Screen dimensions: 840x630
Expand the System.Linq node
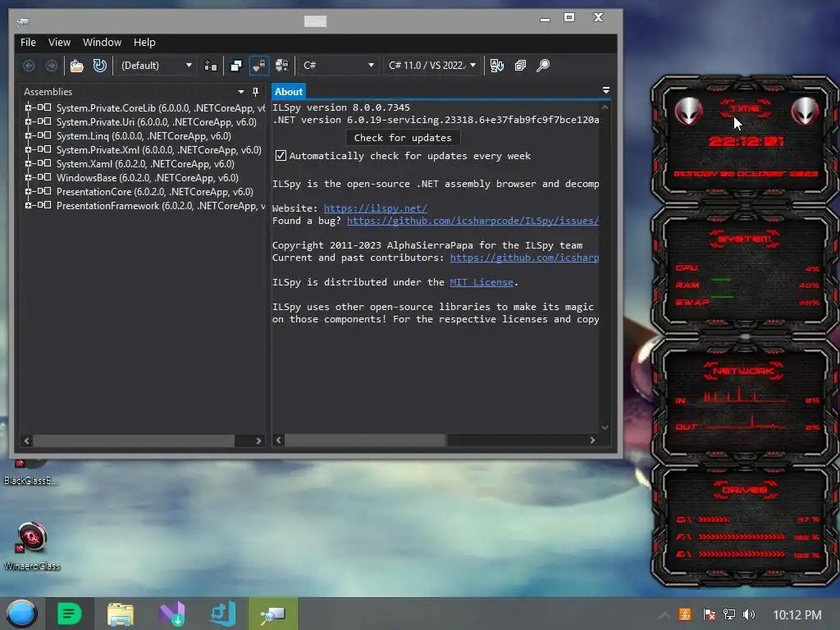click(x=28, y=135)
